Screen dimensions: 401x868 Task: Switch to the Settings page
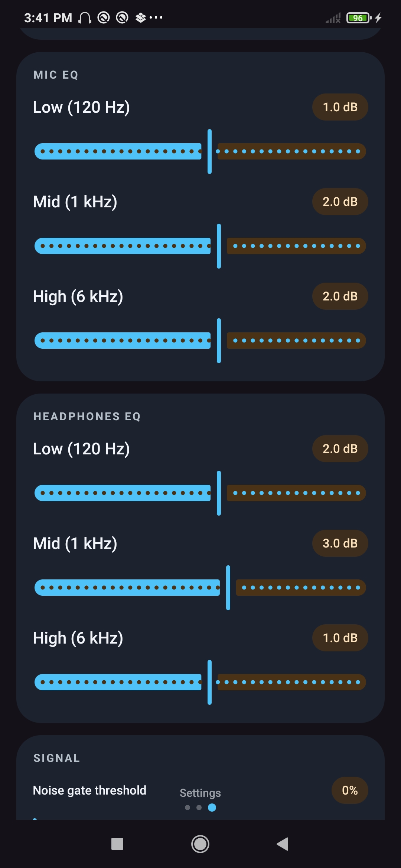(200, 792)
